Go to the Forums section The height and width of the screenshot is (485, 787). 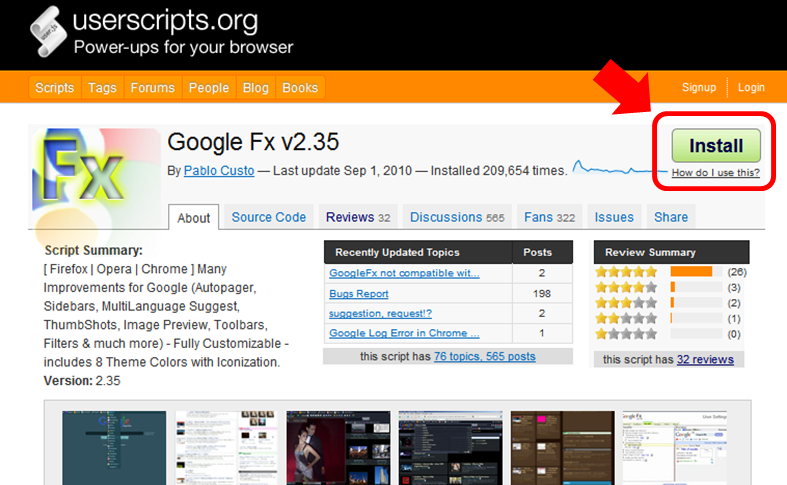pyautogui.click(x=153, y=88)
